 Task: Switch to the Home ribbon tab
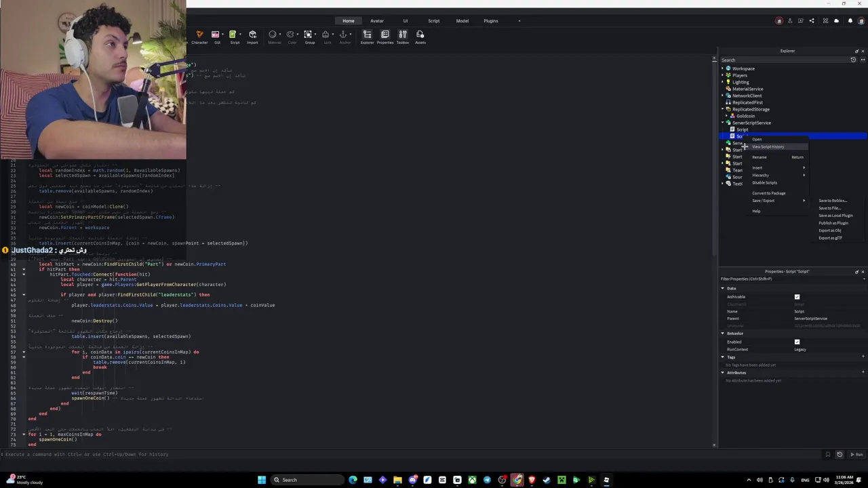coord(348,21)
